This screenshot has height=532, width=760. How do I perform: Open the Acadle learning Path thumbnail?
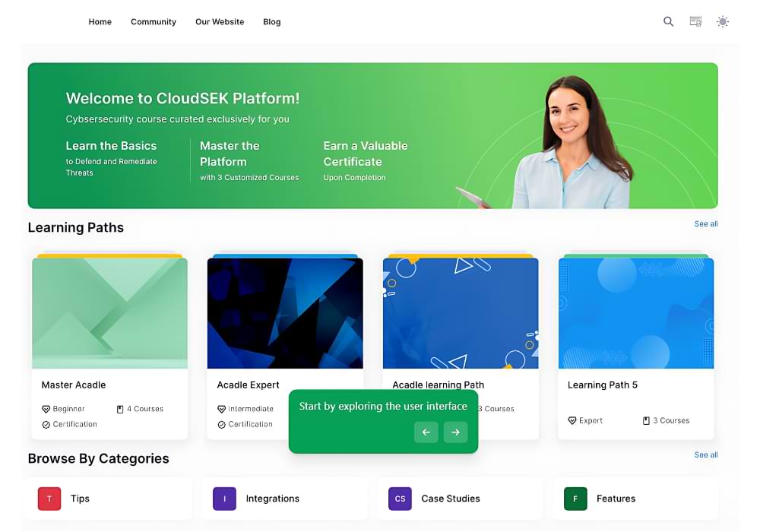pyautogui.click(x=461, y=312)
